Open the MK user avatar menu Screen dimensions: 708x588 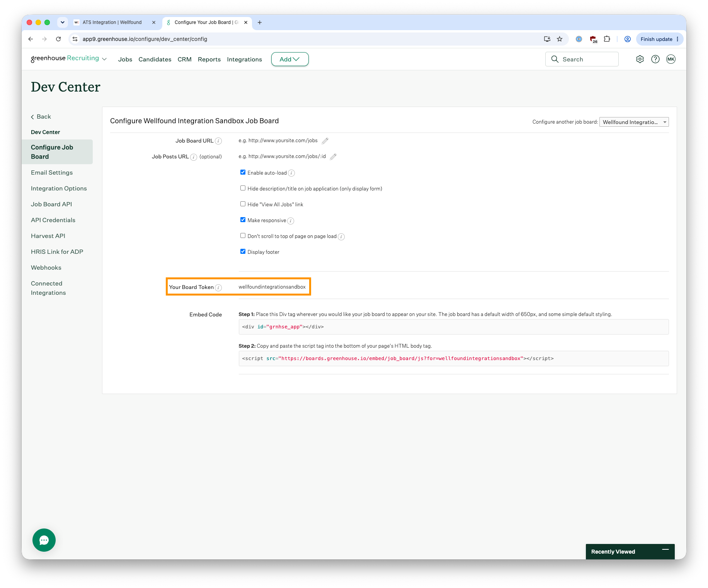(x=671, y=59)
